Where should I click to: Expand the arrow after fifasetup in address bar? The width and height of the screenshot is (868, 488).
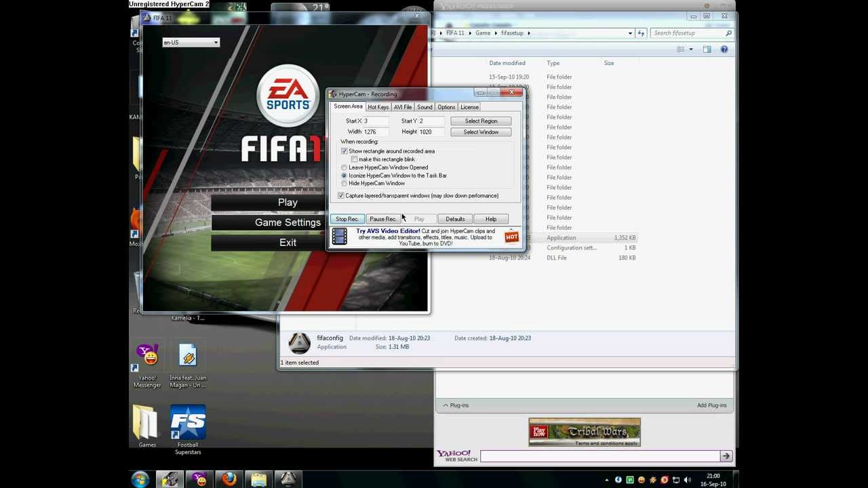[x=529, y=33]
